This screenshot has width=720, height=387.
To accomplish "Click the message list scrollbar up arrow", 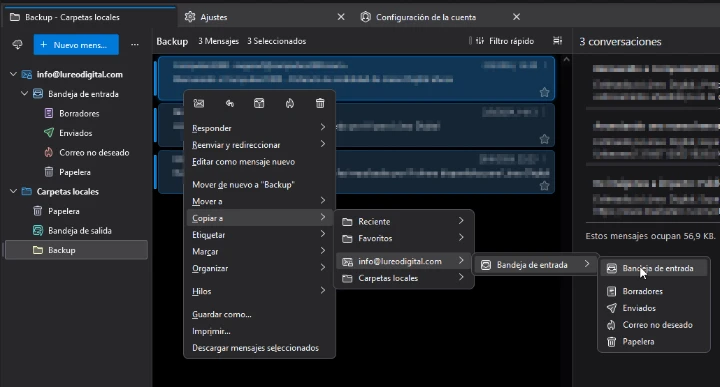I will [x=567, y=60].
